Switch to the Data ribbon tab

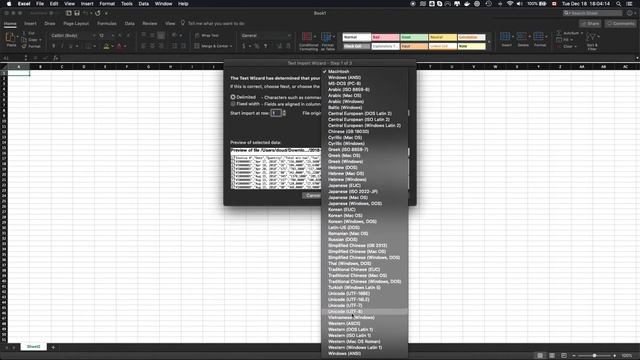coord(130,24)
